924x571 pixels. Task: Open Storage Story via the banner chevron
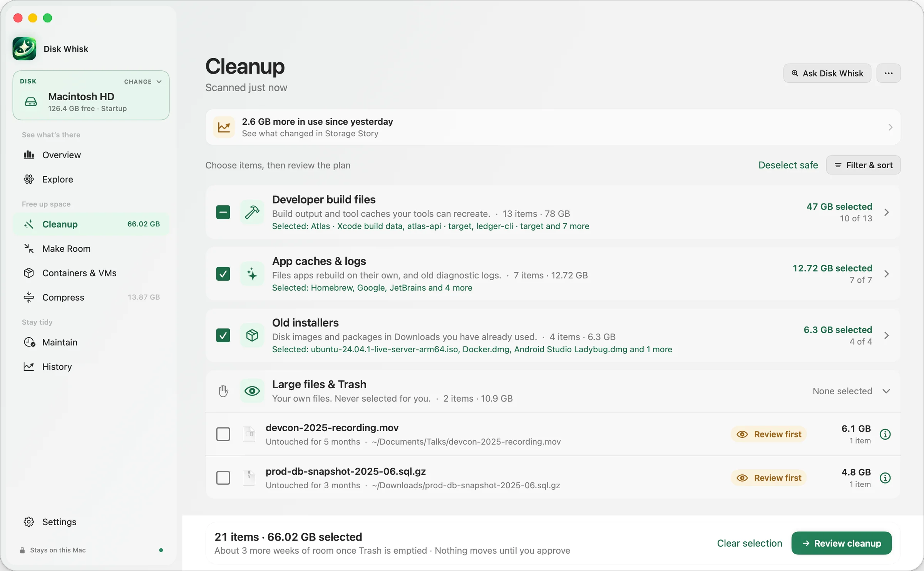(891, 127)
